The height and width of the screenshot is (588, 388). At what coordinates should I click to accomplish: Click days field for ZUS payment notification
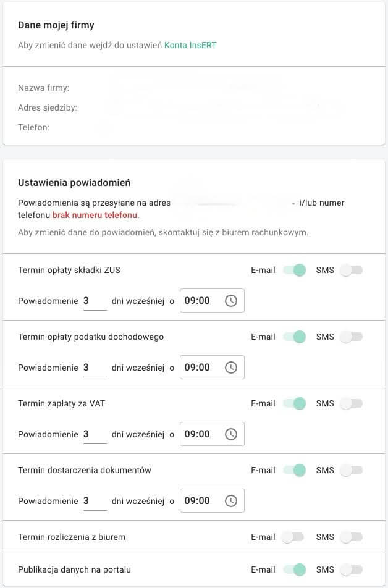coord(95,301)
